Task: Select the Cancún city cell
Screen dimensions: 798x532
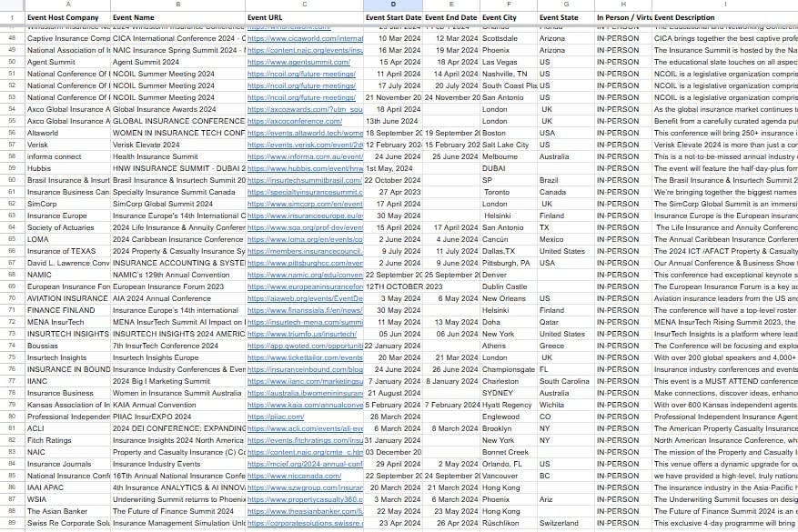Action: [509, 239]
